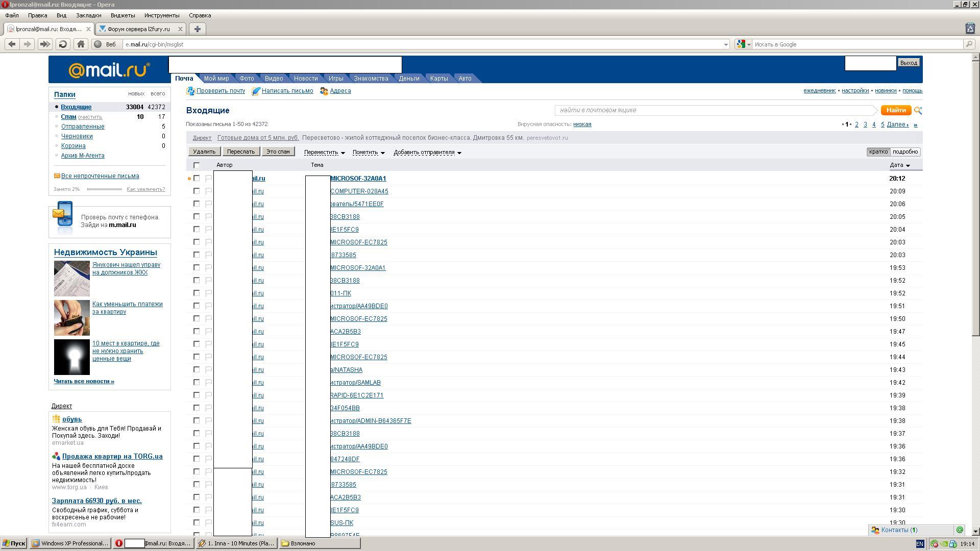Click the Opera fast forward icon

pos(45,44)
